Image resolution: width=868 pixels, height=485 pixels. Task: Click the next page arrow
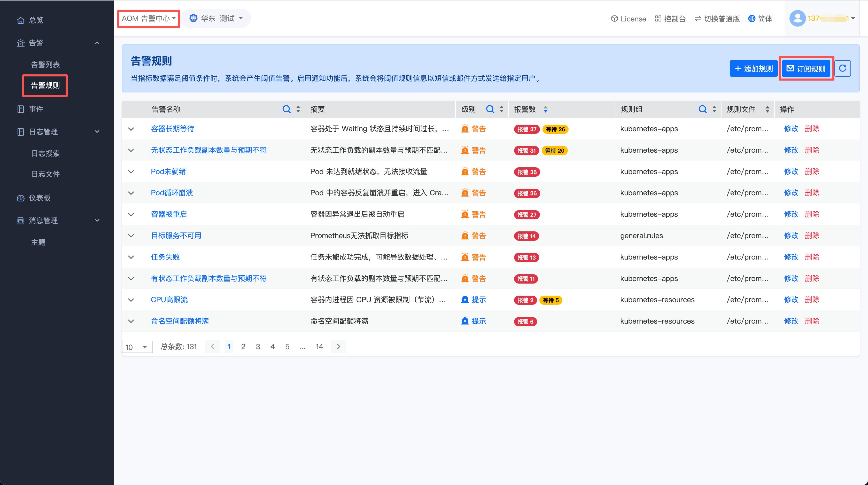[x=338, y=347]
